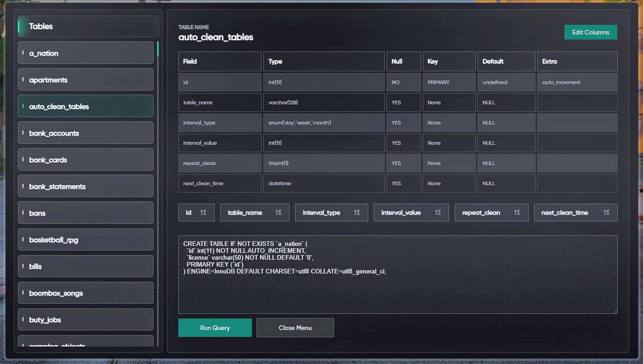Open the bans table
The height and width of the screenshot is (364, 643).
point(85,212)
